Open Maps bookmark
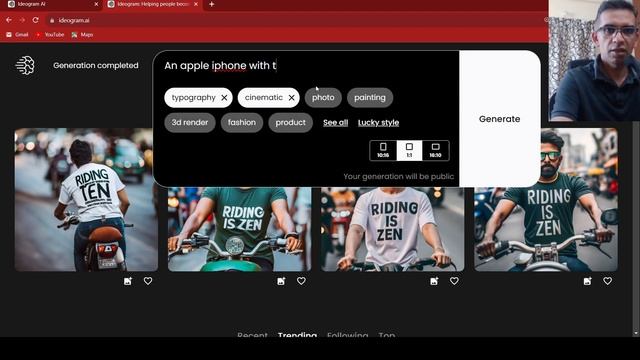 82,35
